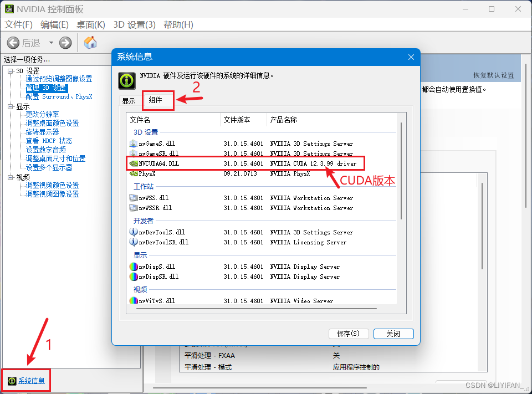Open 查看 HDCP 状态 task
The image size is (532, 394).
tap(49, 141)
